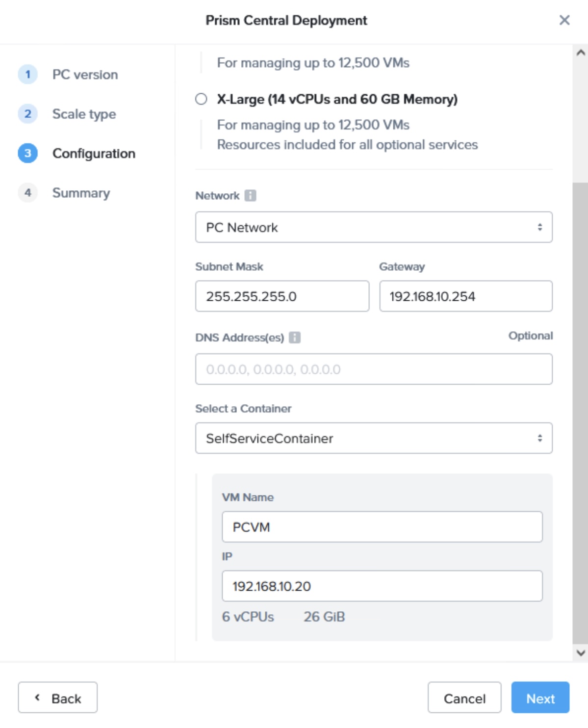This screenshot has height=728, width=588.
Task: Expand the SelfServiceContainer dropdown
Action: (x=374, y=438)
